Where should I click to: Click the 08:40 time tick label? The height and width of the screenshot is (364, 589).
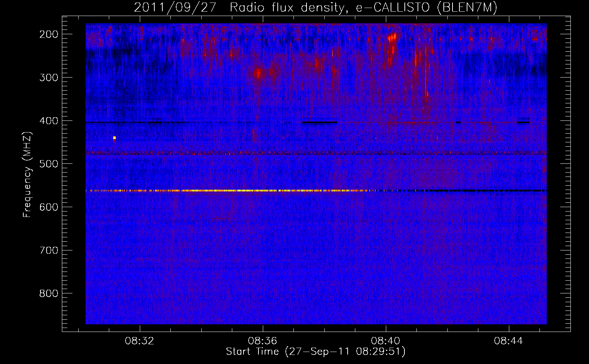pyautogui.click(x=386, y=341)
